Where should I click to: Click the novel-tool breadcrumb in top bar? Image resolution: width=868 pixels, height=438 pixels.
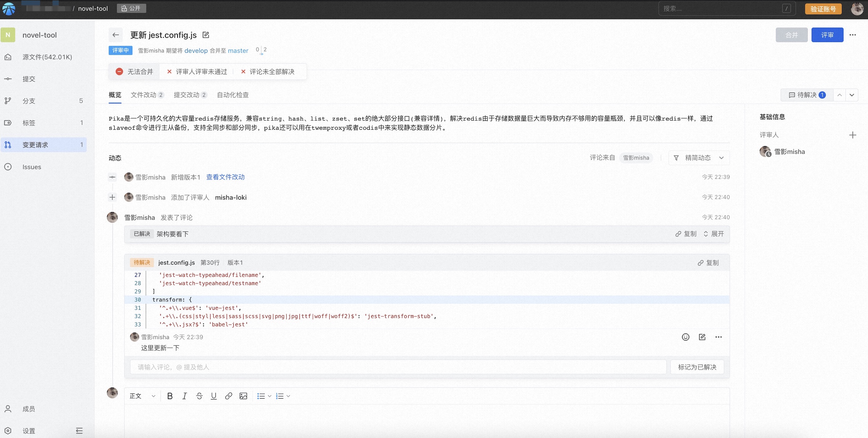pos(93,8)
